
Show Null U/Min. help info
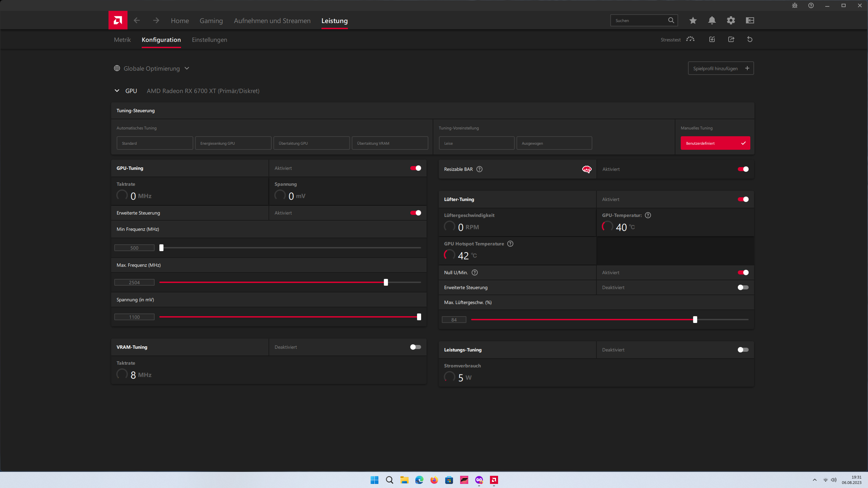click(x=475, y=272)
